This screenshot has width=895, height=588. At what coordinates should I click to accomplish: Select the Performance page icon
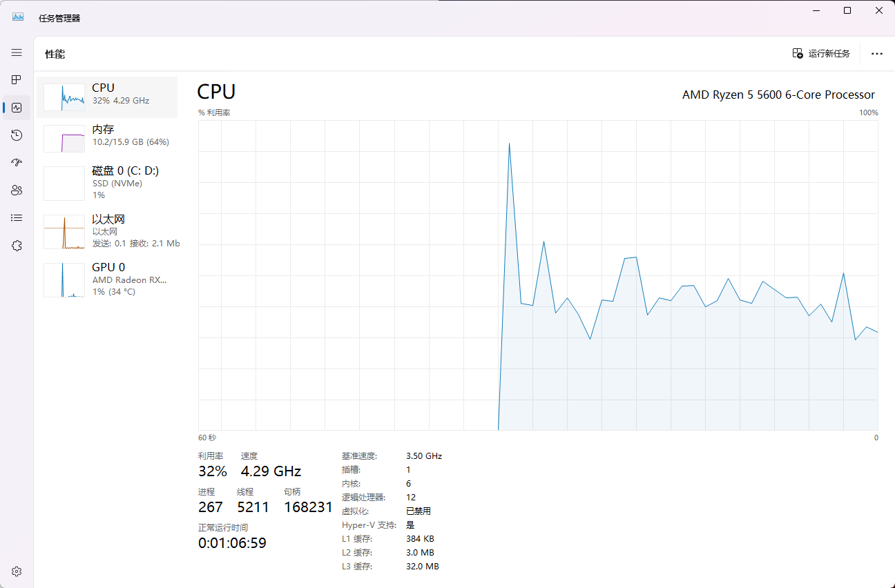tap(17, 108)
